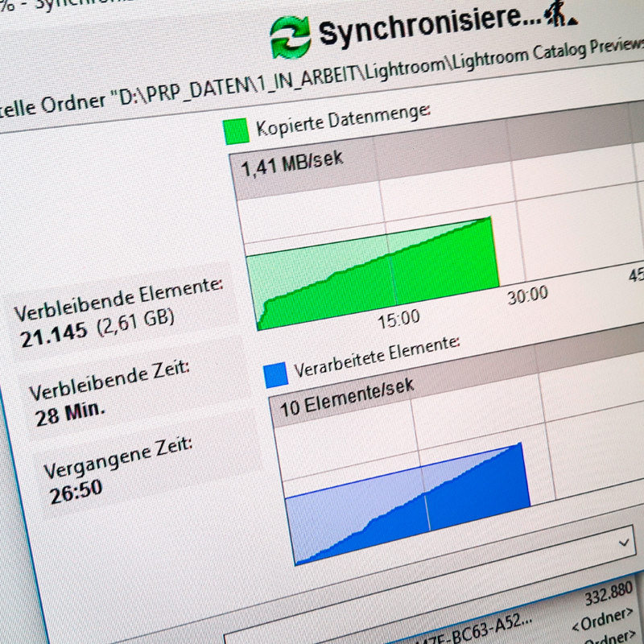Click the green sync arrows icon
This screenshot has width=644, height=644.
click(x=290, y=36)
